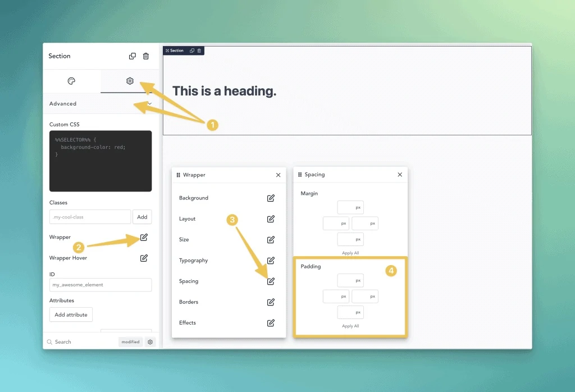
Task: Open the Borders edit icon
Action: coord(271,302)
